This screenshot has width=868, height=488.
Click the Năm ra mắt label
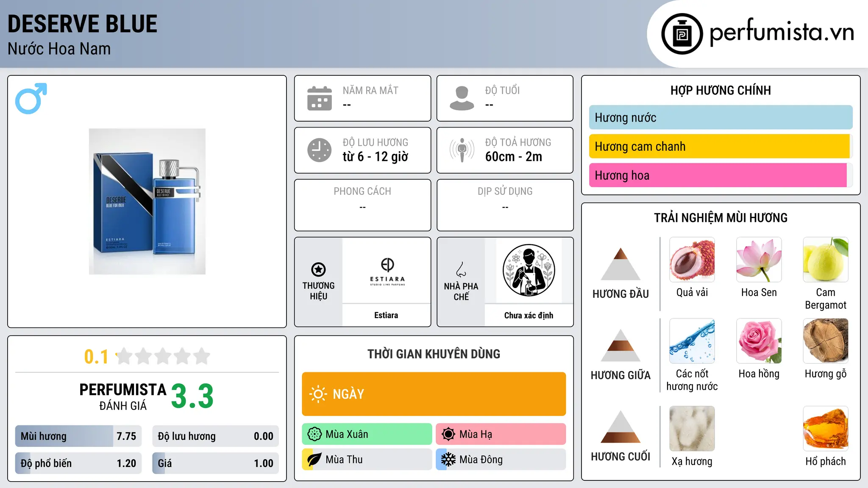[371, 90]
